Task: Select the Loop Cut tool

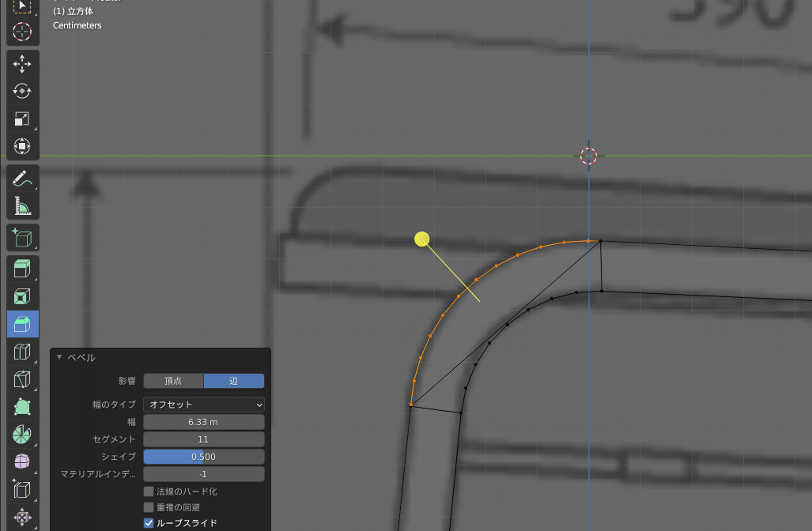Action: tap(22, 352)
